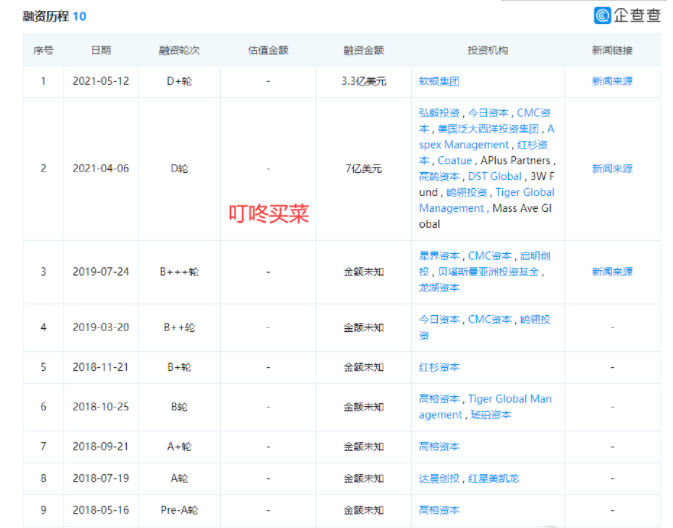Screen dimensions: 673x528
Task: Select the date cell 2021-04-06
Action: [x=101, y=169]
